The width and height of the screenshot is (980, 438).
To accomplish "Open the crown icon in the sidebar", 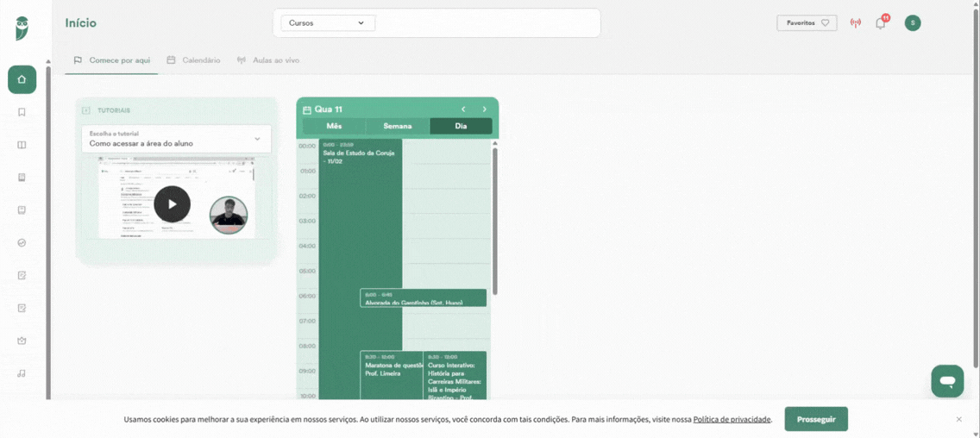I will pyautogui.click(x=22, y=341).
